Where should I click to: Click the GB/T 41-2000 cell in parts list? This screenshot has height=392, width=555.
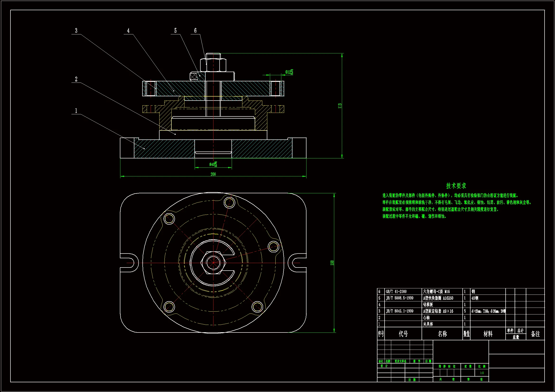tap(396, 291)
